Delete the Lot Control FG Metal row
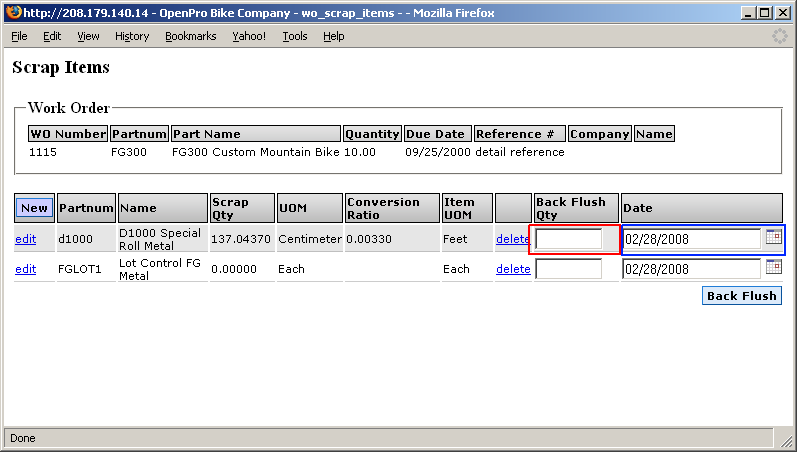 point(513,269)
